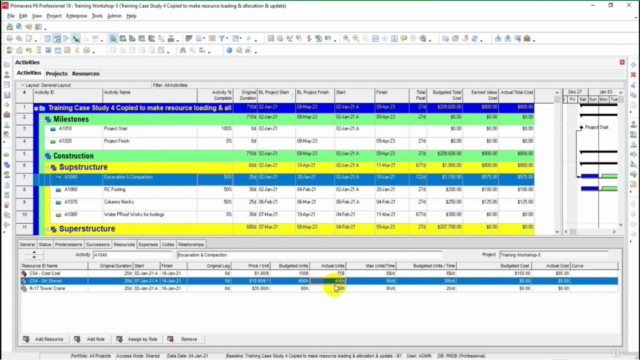Open the Status details tab
640x360 pixels.
point(44,244)
